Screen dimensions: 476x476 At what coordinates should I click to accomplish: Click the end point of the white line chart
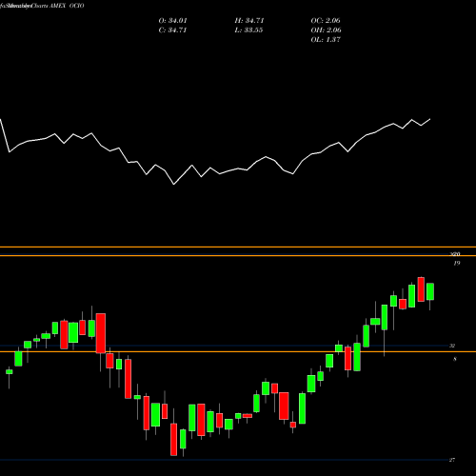[x=430, y=119]
